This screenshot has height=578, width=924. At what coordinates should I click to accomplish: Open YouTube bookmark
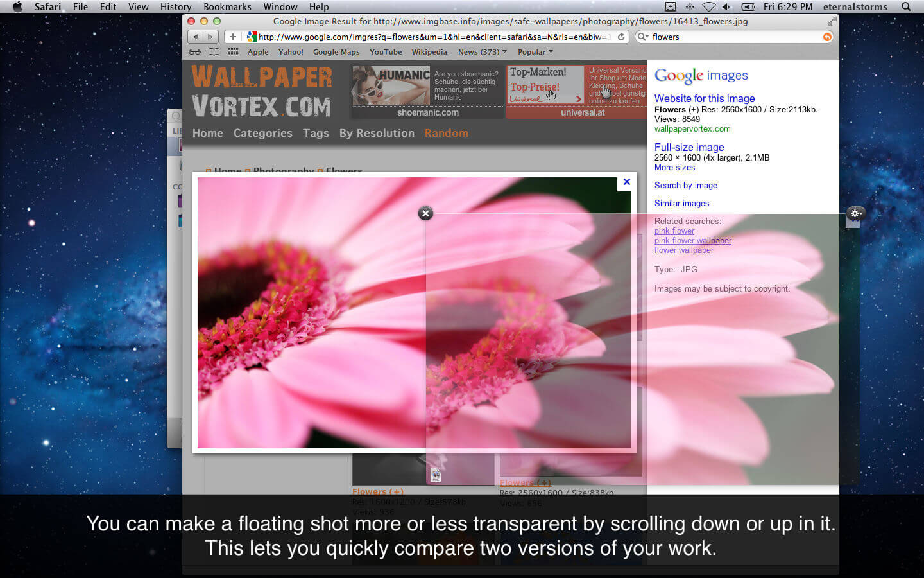pyautogui.click(x=386, y=52)
